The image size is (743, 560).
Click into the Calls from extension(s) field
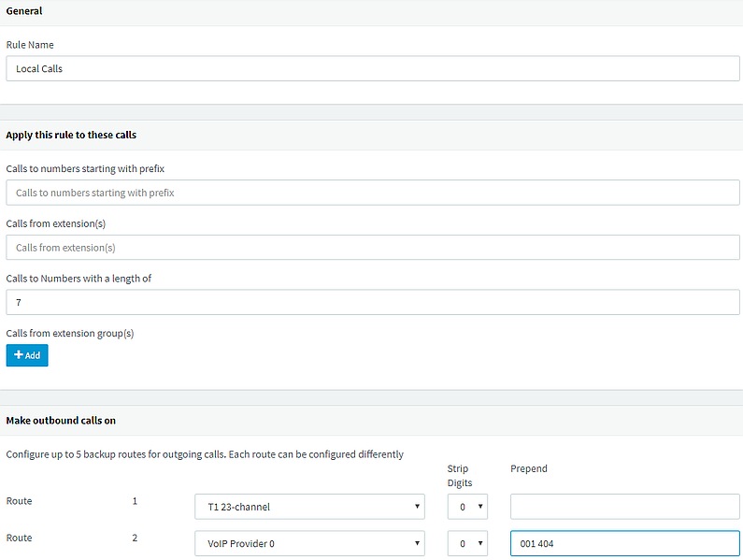coord(373,248)
